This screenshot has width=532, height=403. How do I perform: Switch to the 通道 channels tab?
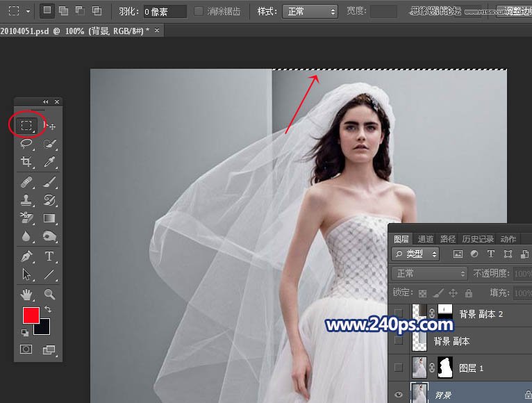[425, 239]
